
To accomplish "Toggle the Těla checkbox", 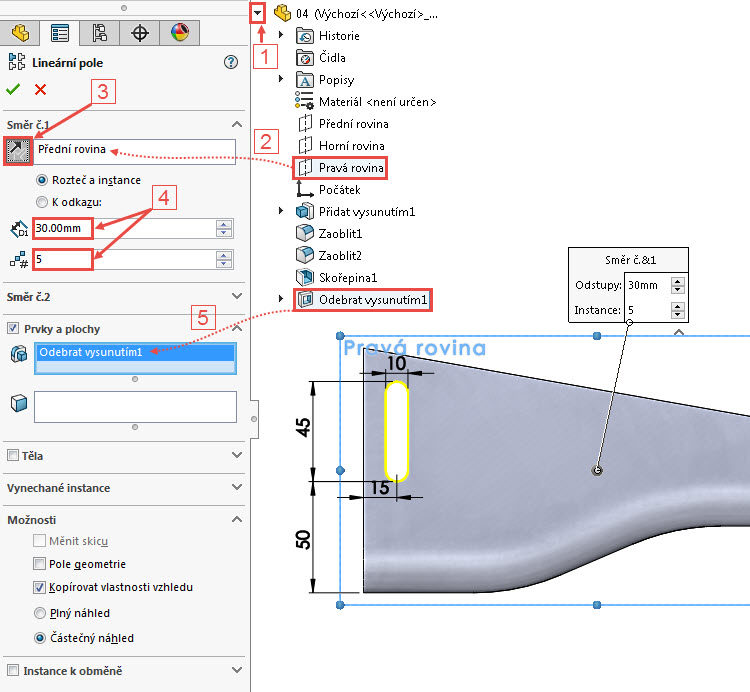I will [13, 455].
